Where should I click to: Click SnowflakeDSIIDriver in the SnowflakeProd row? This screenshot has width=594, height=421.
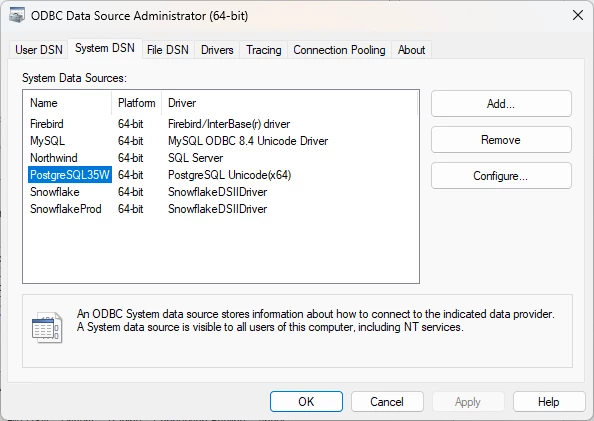(217, 209)
